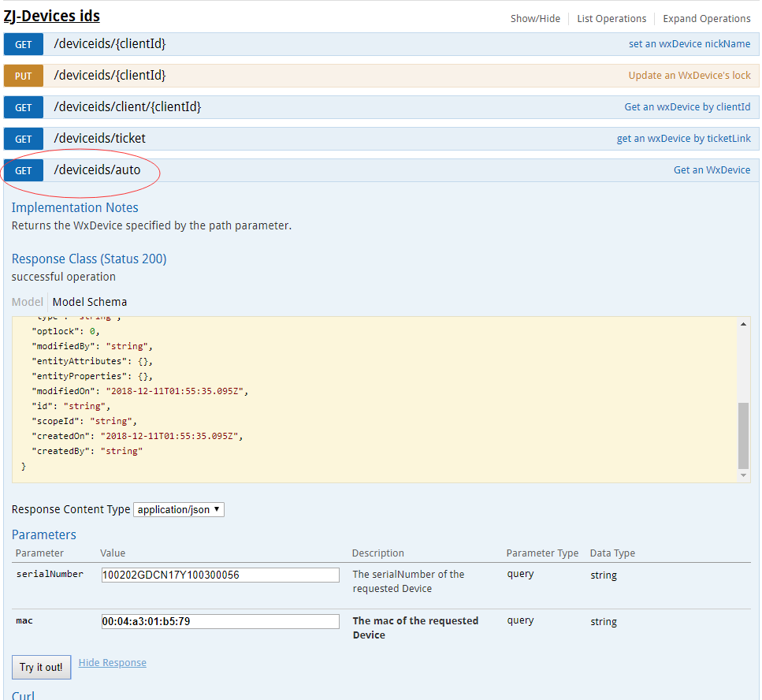Click the Parameters heading
Screen dimensions: 762x700
click(x=44, y=535)
